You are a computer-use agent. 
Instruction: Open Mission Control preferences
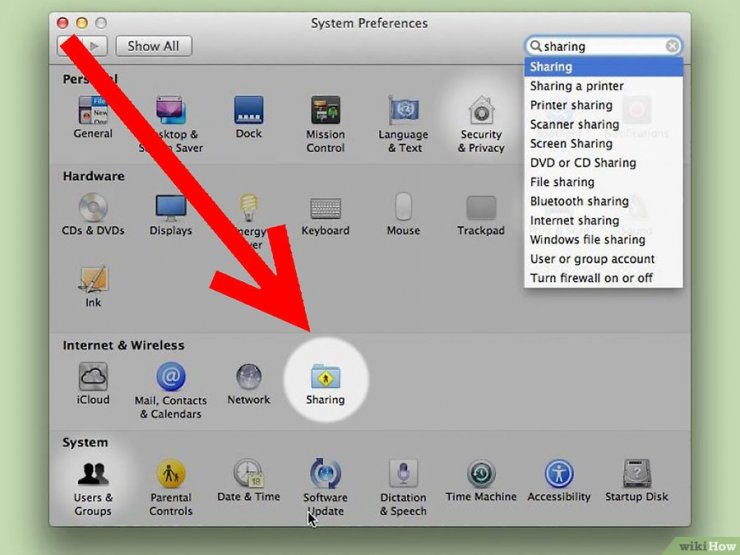pyautogui.click(x=325, y=111)
